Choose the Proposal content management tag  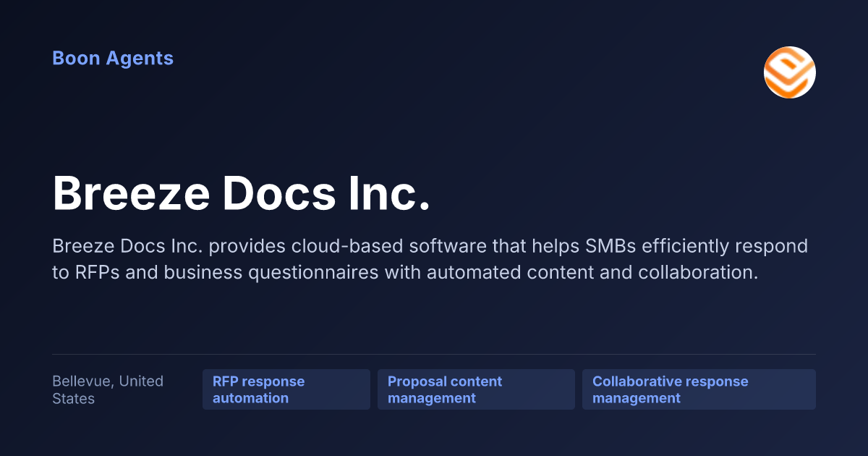click(x=476, y=389)
